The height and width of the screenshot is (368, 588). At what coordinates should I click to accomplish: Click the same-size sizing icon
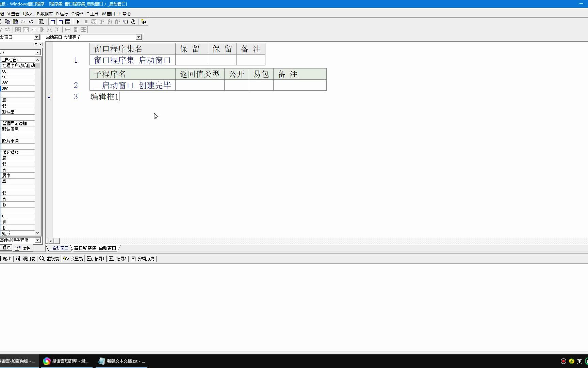83,30
